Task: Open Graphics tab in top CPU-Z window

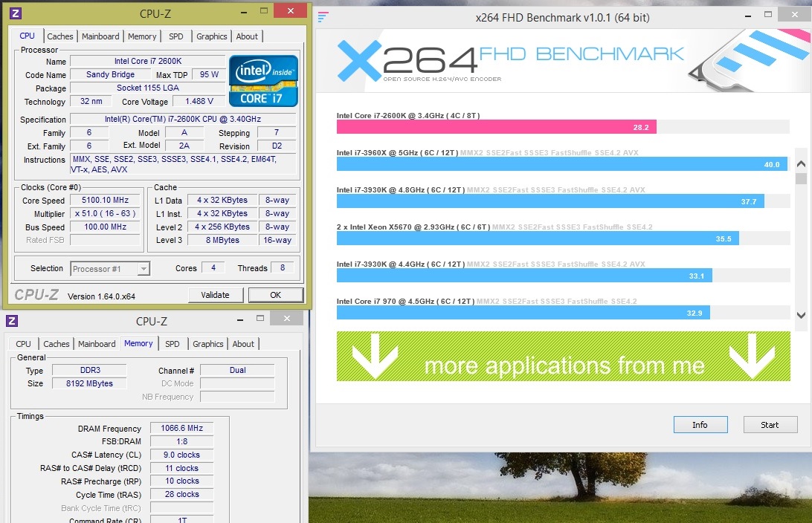Action: [x=211, y=36]
